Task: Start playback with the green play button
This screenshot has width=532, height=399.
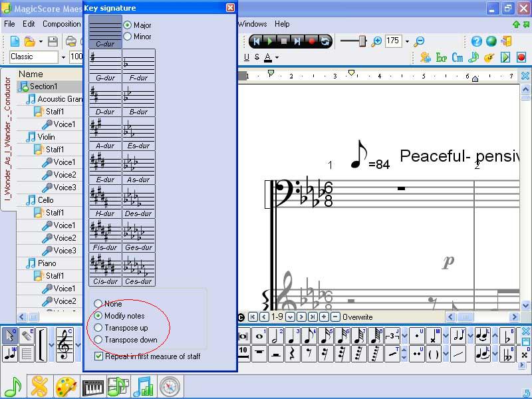Action: tap(270, 41)
